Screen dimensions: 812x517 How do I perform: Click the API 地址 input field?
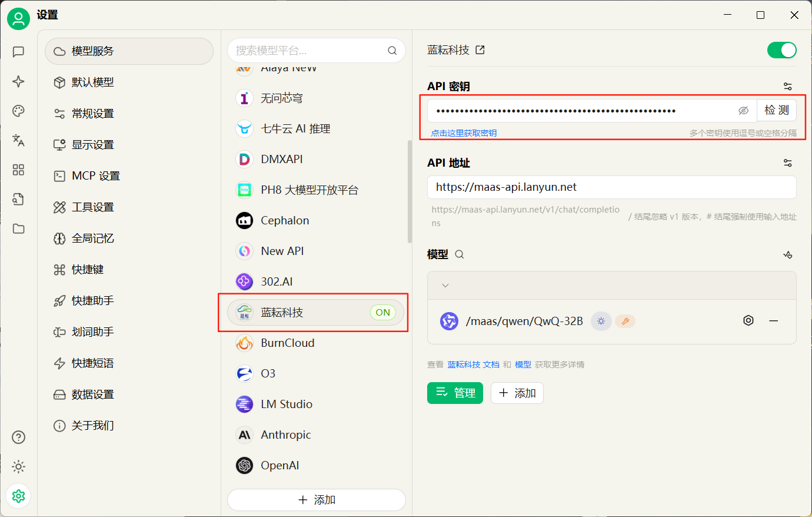pos(612,187)
